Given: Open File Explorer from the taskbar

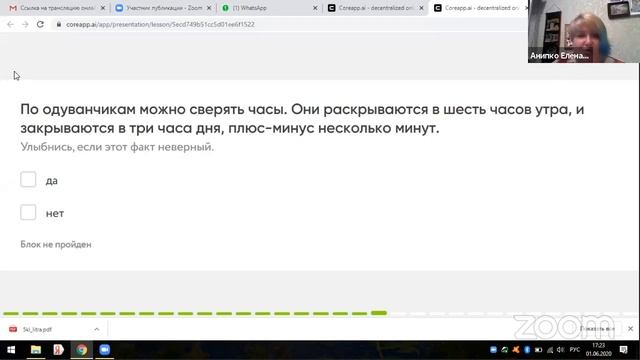Looking at the screenshot, I should coord(36,350).
